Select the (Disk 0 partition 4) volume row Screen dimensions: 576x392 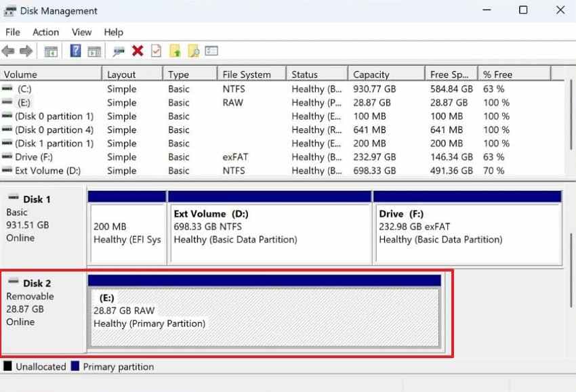tap(282, 129)
